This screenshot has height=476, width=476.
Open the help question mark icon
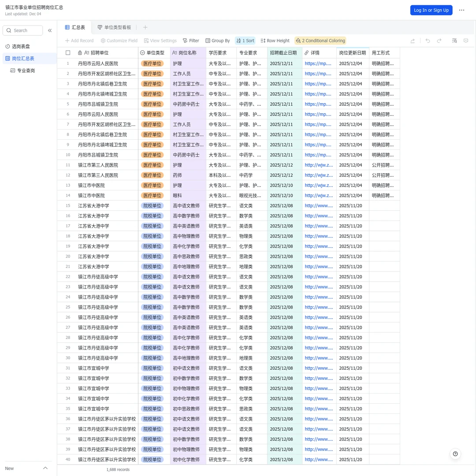click(455, 454)
